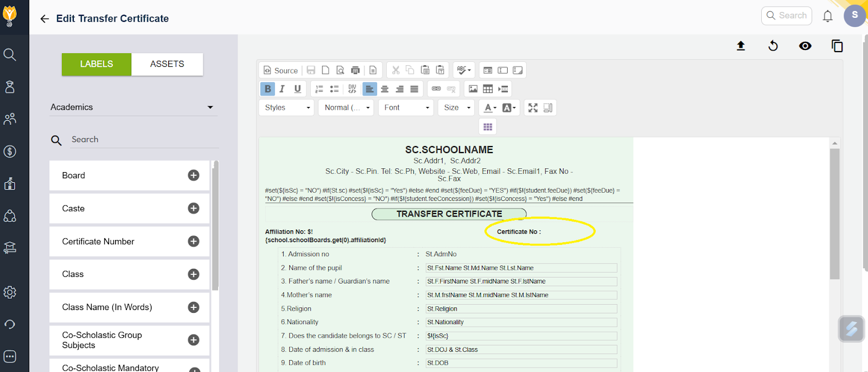Viewport: 868px width, 372px height.
Task: Click the Source button in editor
Action: click(x=280, y=70)
